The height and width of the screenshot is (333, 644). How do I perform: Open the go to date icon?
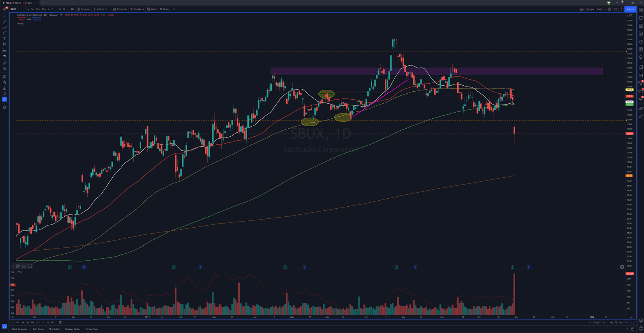60,322
